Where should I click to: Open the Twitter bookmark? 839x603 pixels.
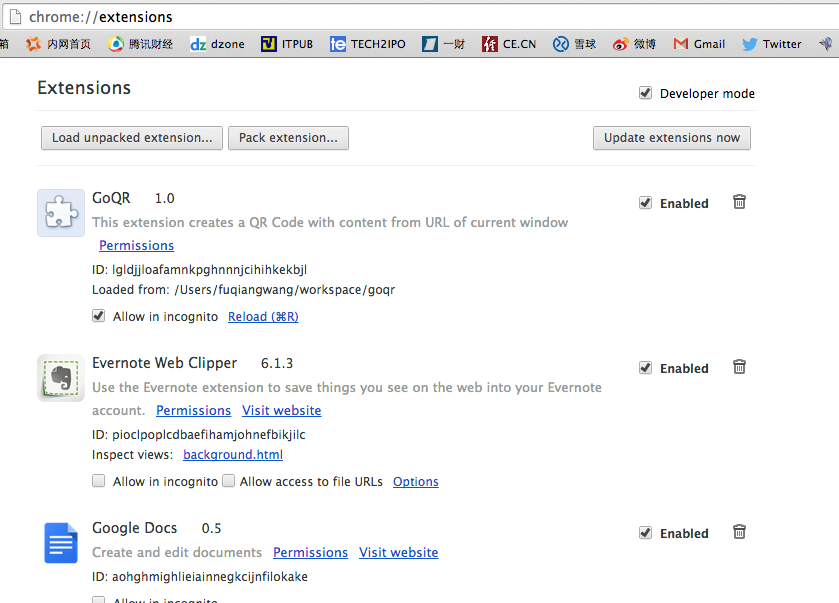pos(772,44)
